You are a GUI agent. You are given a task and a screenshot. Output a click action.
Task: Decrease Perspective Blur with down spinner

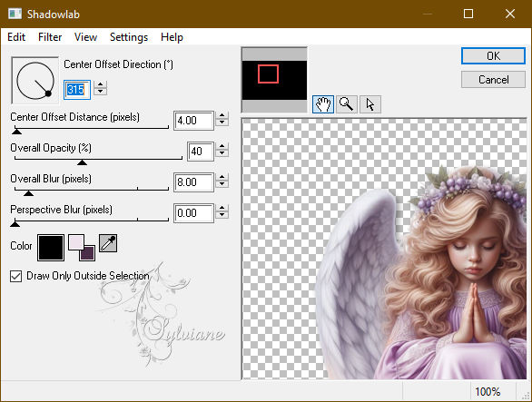pos(222,215)
